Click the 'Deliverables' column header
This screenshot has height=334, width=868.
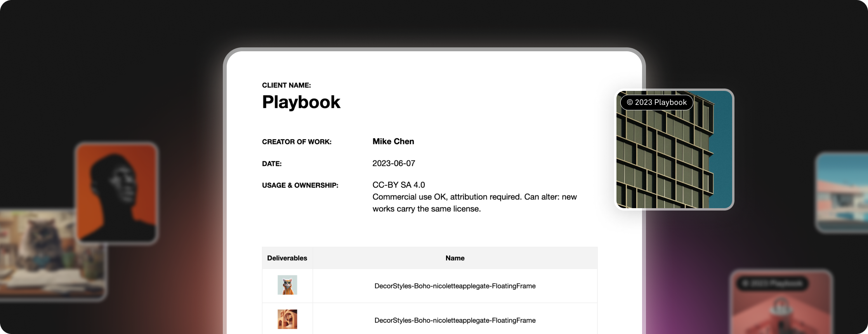287,258
